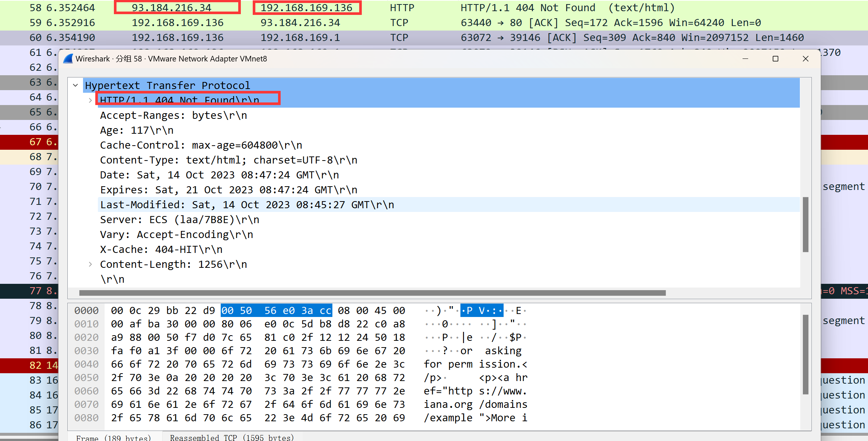The height and width of the screenshot is (441, 868).
Task: Expand the Content-Length: 1256 field
Action: (90, 264)
